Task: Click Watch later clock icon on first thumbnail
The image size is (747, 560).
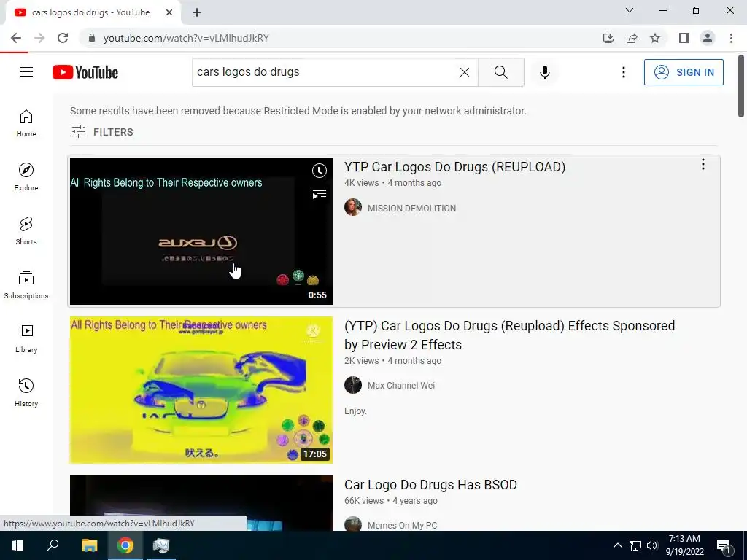Action: tap(320, 171)
